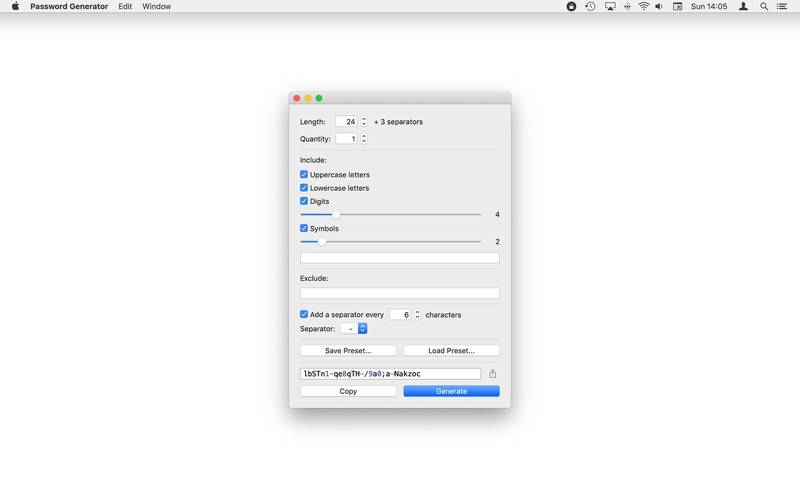This screenshot has width=800, height=500.
Task: Uncheck Uppercase letters checkbox
Action: coord(304,174)
